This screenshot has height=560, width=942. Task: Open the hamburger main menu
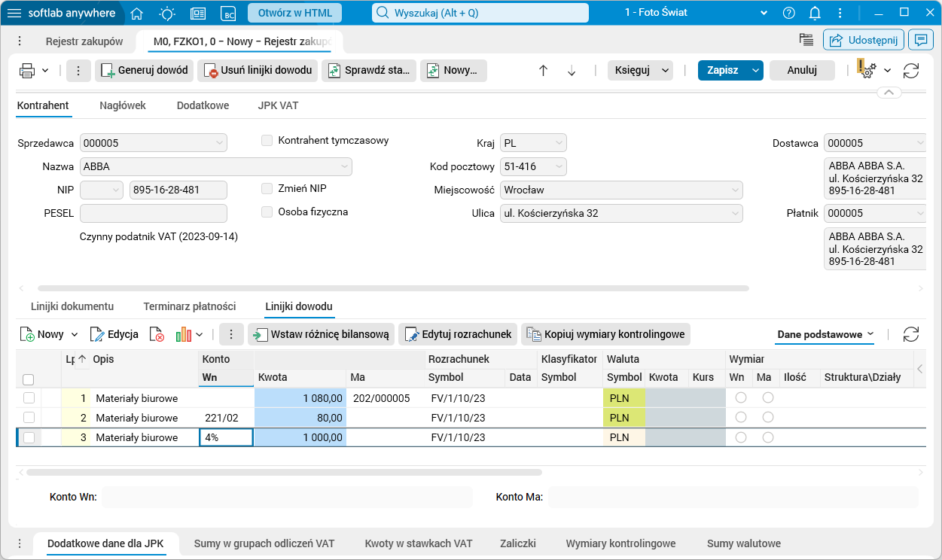tap(14, 13)
